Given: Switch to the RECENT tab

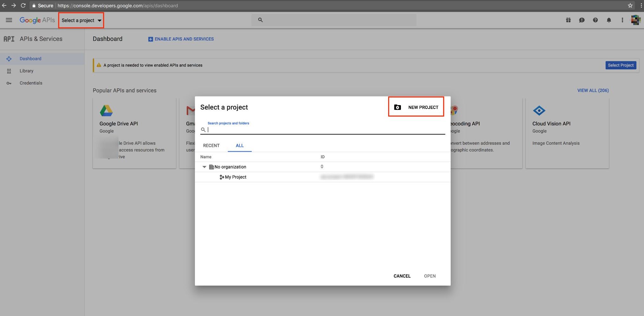Looking at the screenshot, I should tap(211, 145).
